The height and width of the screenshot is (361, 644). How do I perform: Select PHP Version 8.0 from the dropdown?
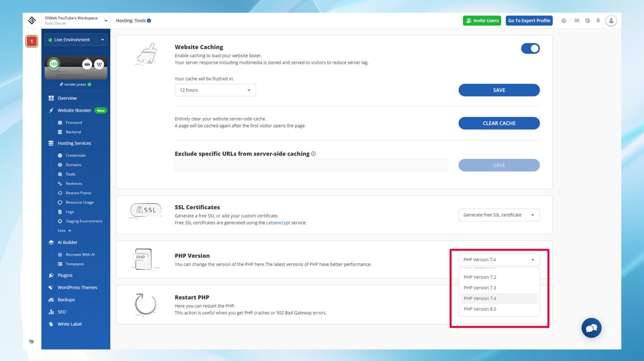(480, 309)
